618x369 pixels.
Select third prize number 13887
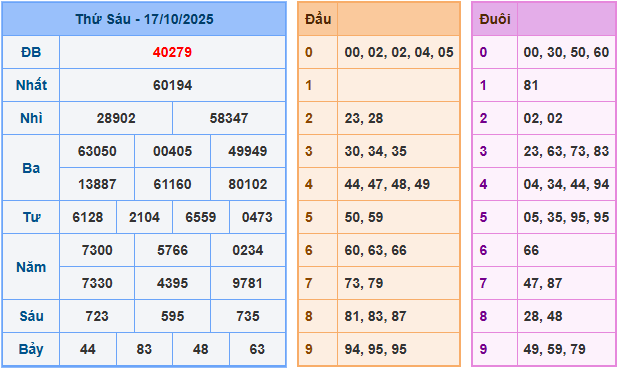[x=97, y=184]
